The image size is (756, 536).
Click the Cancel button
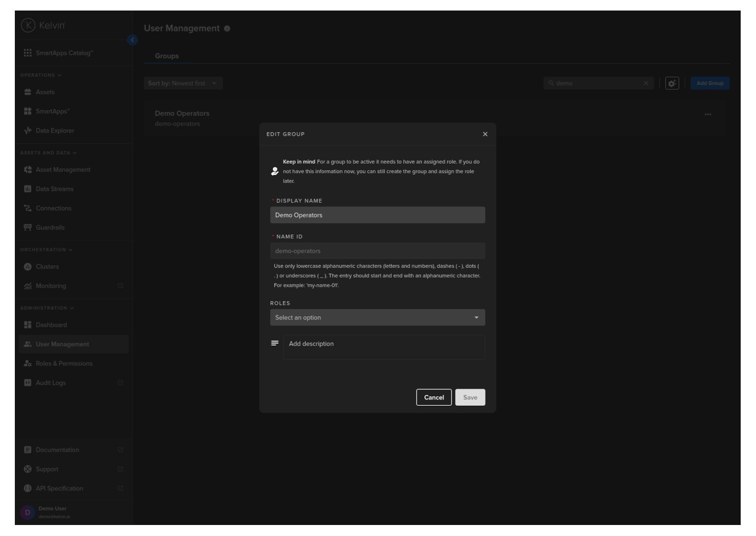(434, 397)
